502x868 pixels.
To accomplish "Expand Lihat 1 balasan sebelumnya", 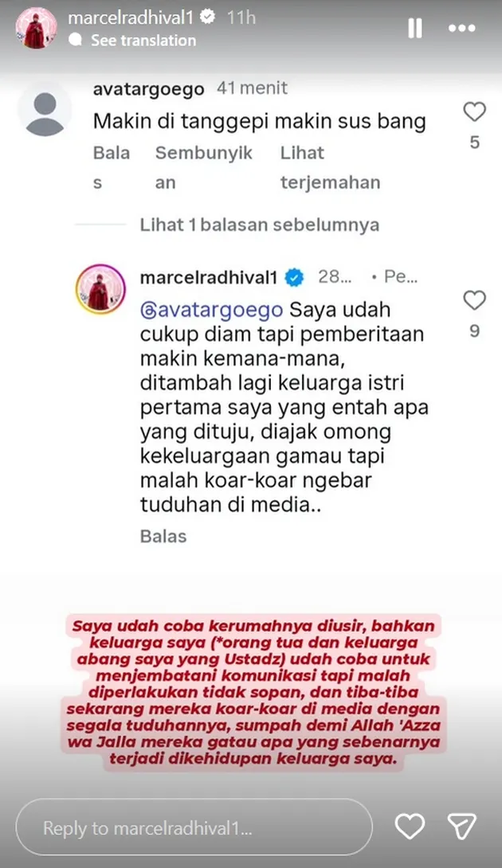I will pyautogui.click(x=259, y=225).
